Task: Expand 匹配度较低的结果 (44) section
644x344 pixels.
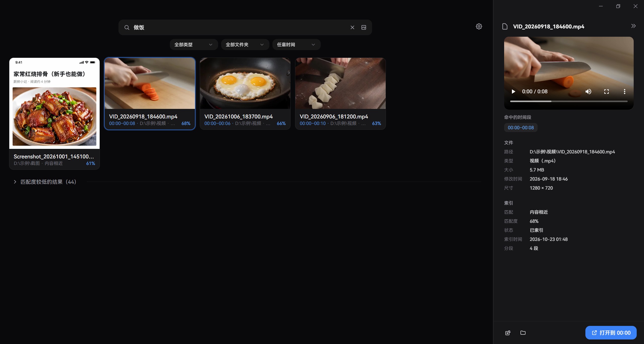Action: [45, 182]
